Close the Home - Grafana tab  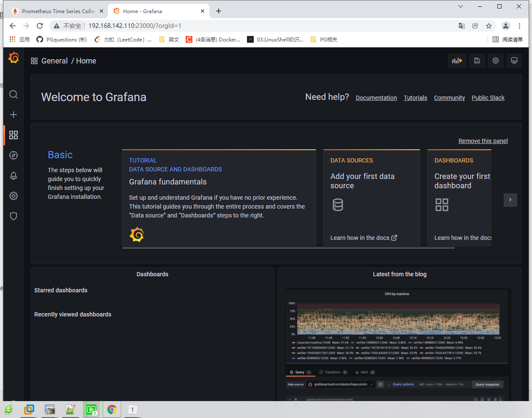coord(203,11)
